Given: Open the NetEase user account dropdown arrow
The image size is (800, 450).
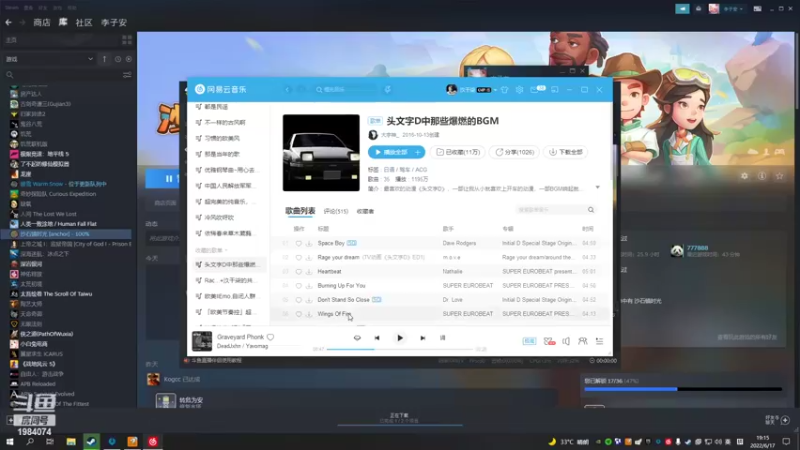Looking at the screenshot, I should [495, 90].
